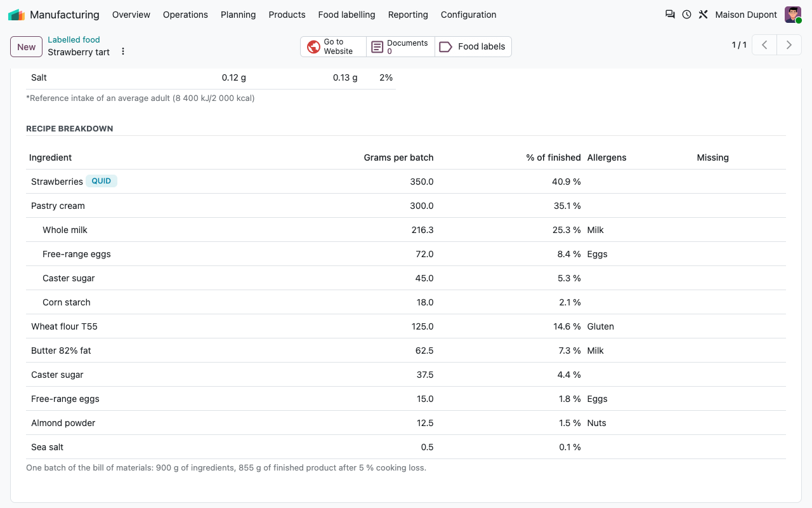The width and height of the screenshot is (812, 508).
Task: Open the conversations chat icon
Action: [670, 15]
